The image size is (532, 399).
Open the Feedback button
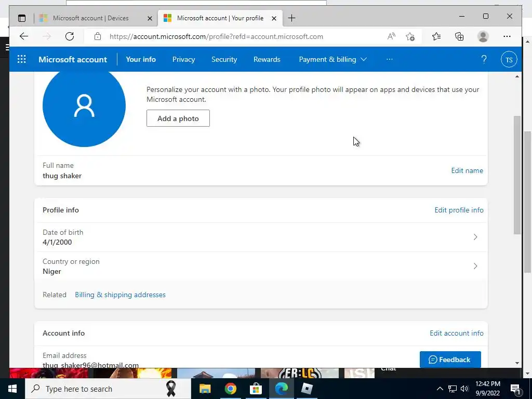pyautogui.click(x=450, y=360)
